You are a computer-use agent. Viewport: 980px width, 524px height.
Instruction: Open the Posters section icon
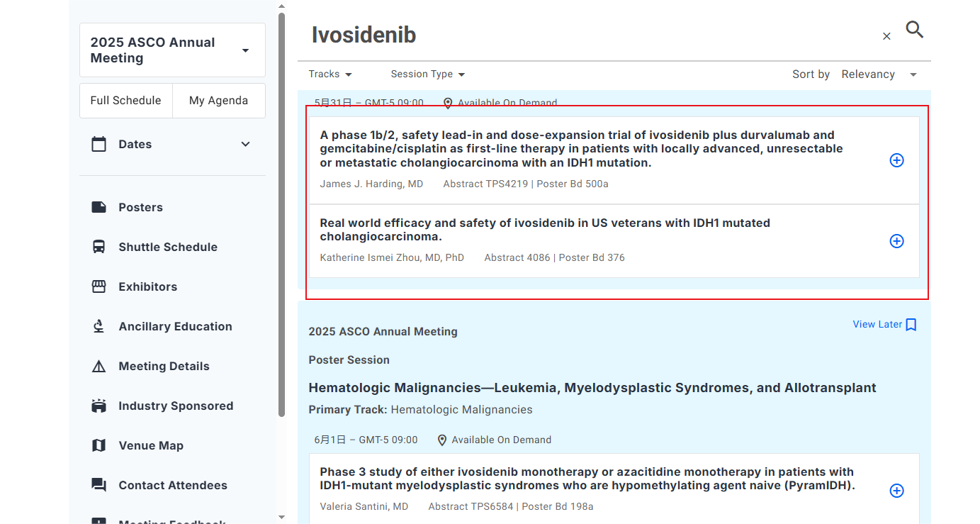click(99, 207)
